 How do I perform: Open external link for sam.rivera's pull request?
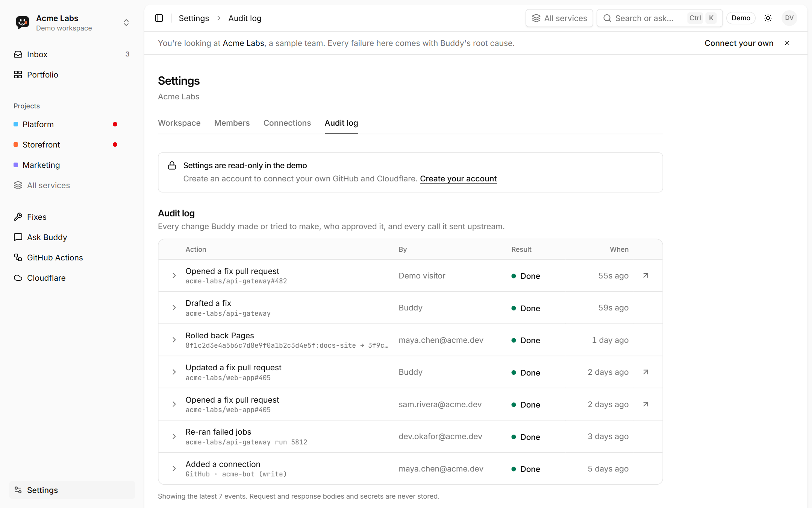[645, 404]
